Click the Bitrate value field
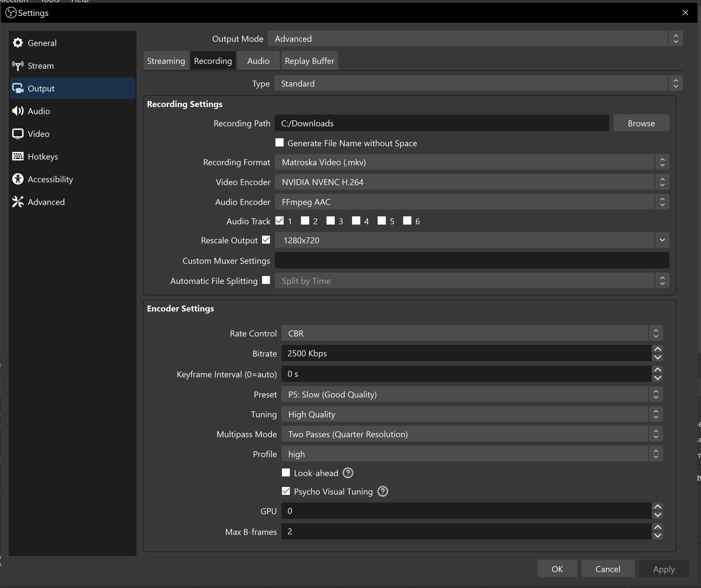The image size is (701, 588). coord(466,353)
